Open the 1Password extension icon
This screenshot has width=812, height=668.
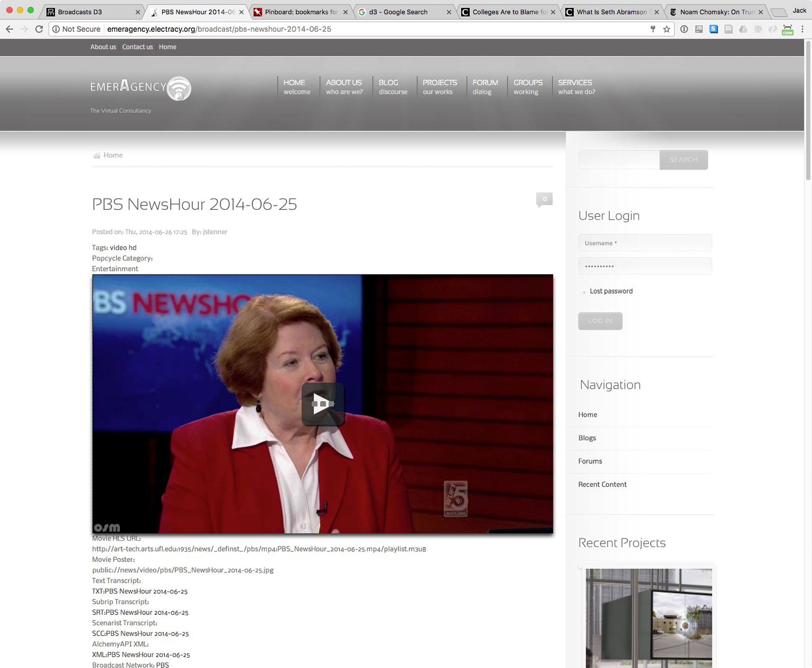[684, 29]
